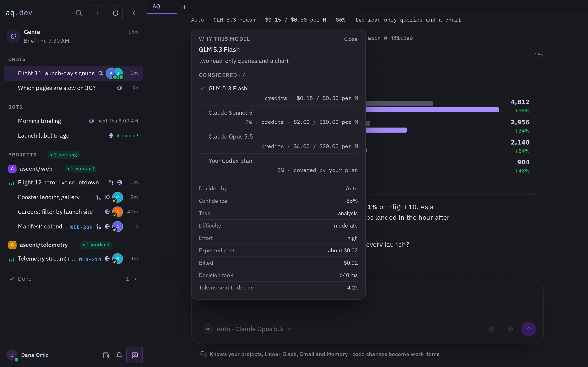Choose Claude Sonnet 5 from considered list

click(x=278, y=117)
